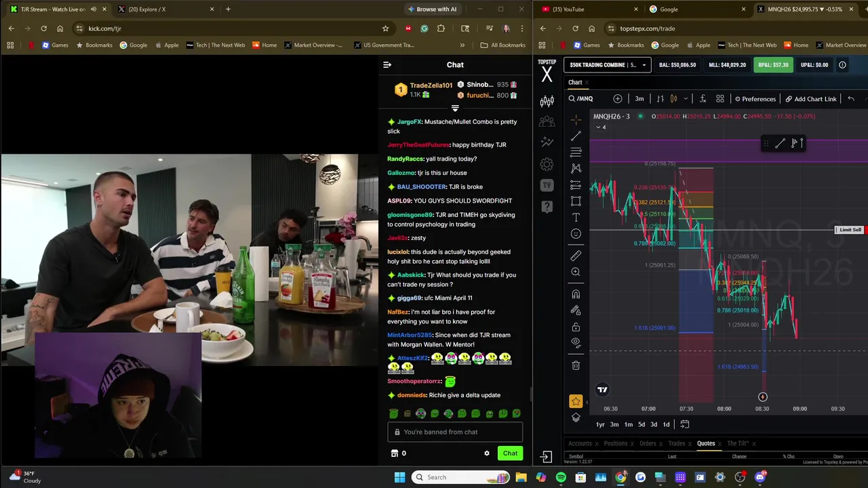This screenshot has height=488, width=868.
Task: Select the crosshair cursor tool in chart
Action: (x=576, y=120)
